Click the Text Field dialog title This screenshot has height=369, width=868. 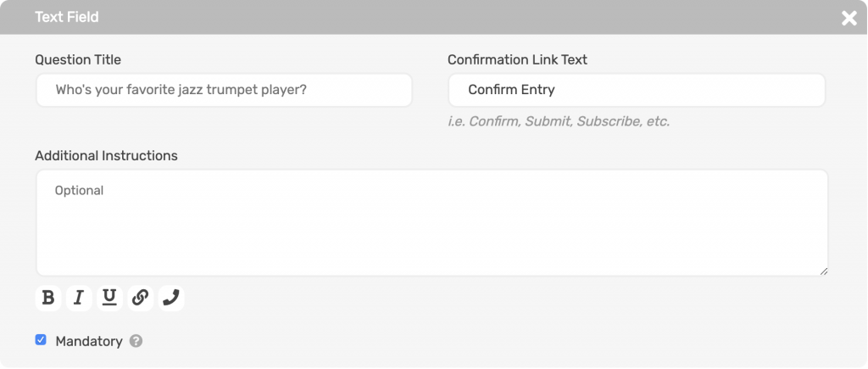point(67,17)
